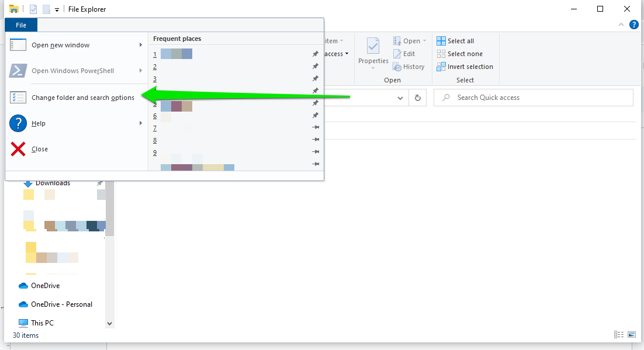Refresh the current folder view
Viewport: 644px width, 350px height.
tap(418, 98)
